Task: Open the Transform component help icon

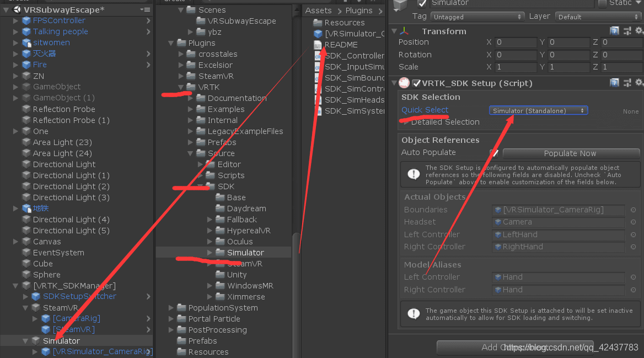Action: pyautogui.click(x=614, y=31)
